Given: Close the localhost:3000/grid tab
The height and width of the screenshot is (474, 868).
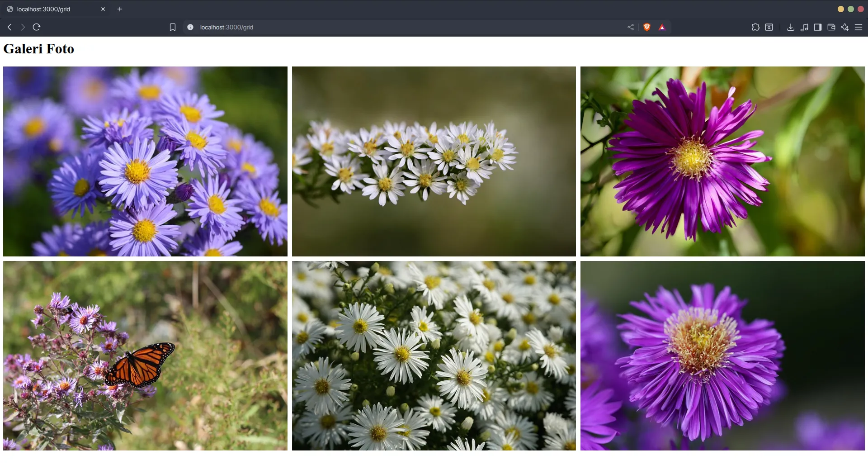Looking at the screenshot, I should pyautogui.click(x=103, y=9).
